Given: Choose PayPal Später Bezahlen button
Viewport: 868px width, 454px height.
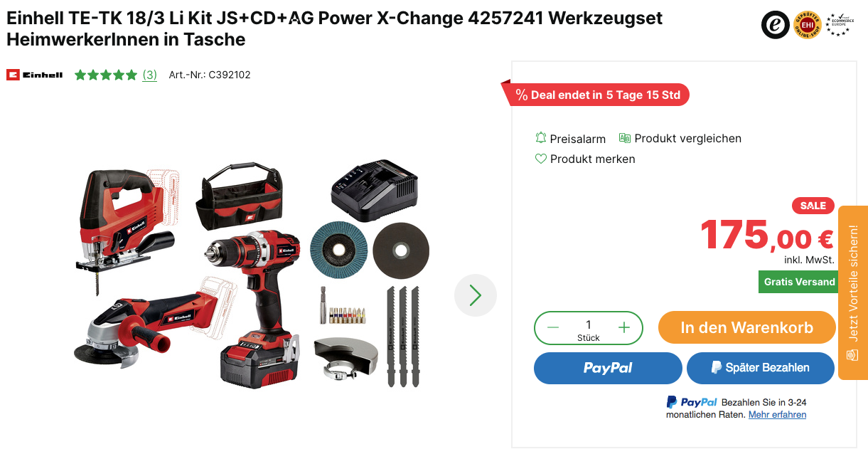Looking at the screenshot, I should (761, 368).
